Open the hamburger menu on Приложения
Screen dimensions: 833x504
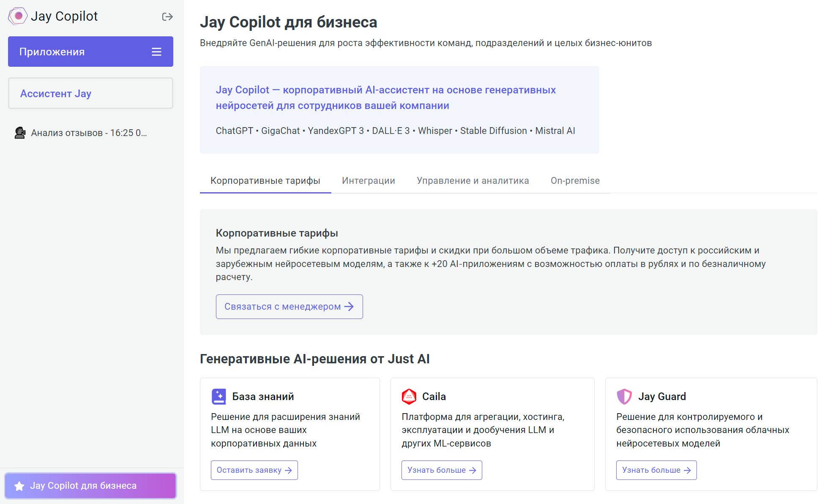[156, 52]
